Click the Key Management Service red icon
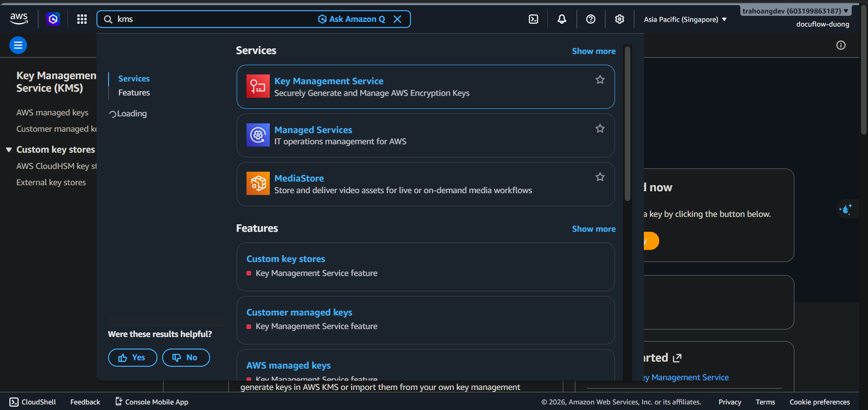Viewport: 868px width, 410px height. click(x=258, y=86)
